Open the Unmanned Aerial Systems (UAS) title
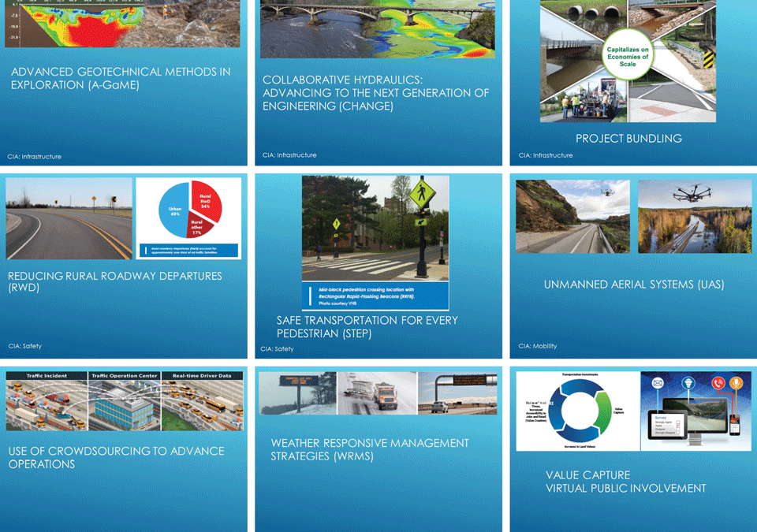Screen dimensions: 757x532 634,285
